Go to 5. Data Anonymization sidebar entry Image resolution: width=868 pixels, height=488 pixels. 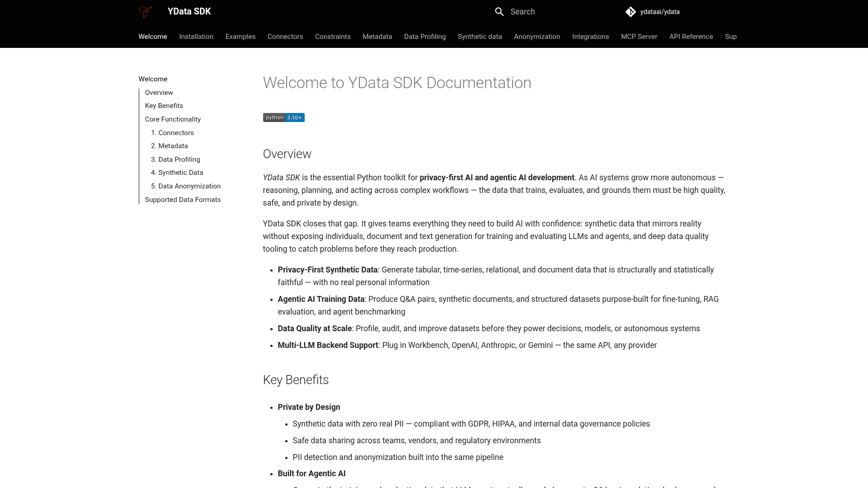click(x=186, y=186)
